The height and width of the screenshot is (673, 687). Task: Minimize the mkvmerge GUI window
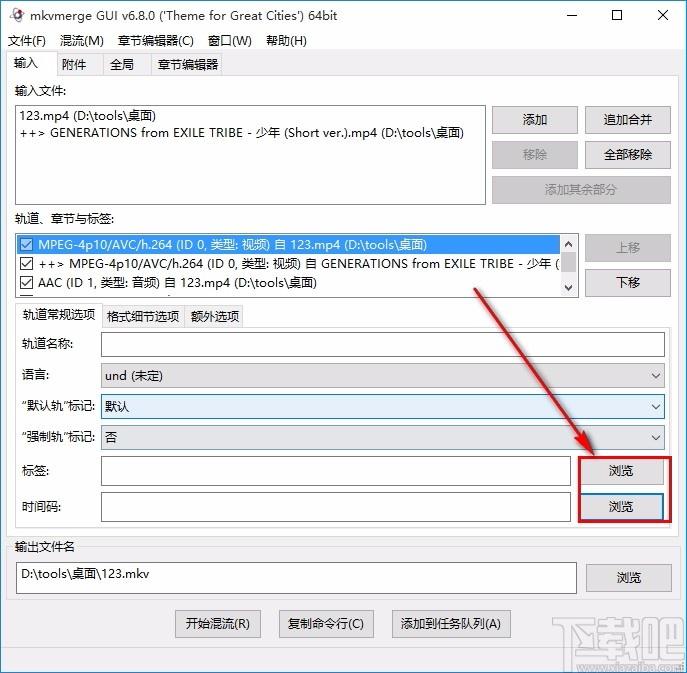click(572, 15)
